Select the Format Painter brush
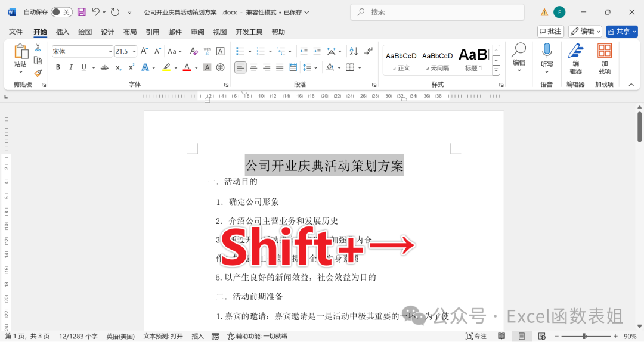The width and height of the screenshot is (644, 342). click(x=38, y=73)
